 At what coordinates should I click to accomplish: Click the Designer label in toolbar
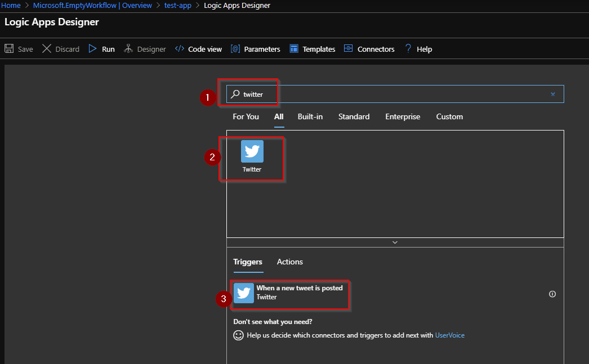click(151, 49)
